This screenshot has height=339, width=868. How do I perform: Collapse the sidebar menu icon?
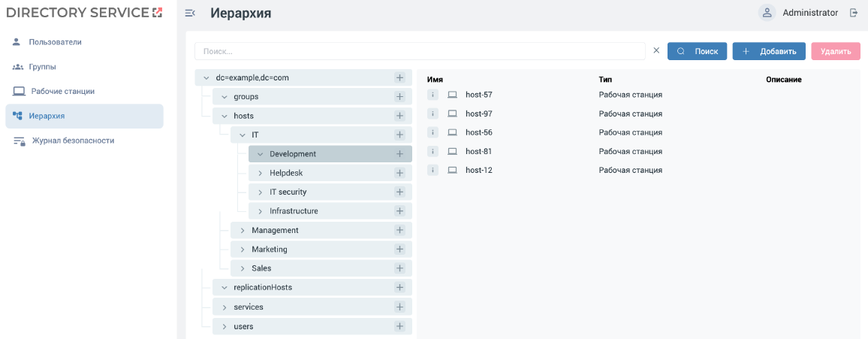coord(190,13)
